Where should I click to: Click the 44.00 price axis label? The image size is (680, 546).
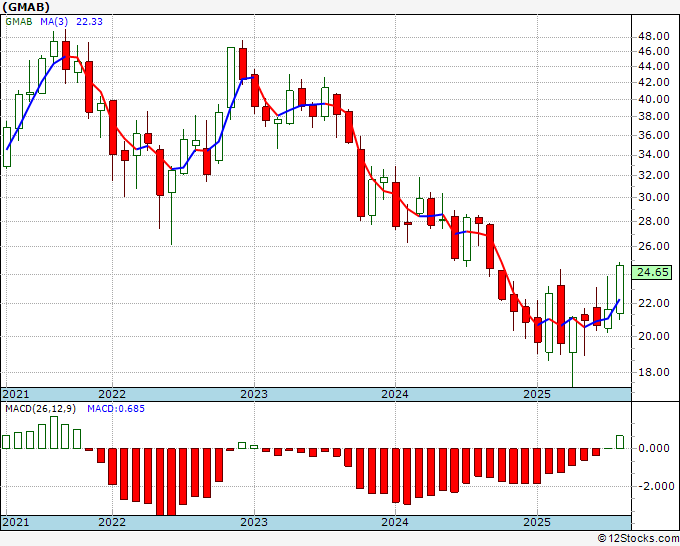pyautogui.click(x=654, y=66)
